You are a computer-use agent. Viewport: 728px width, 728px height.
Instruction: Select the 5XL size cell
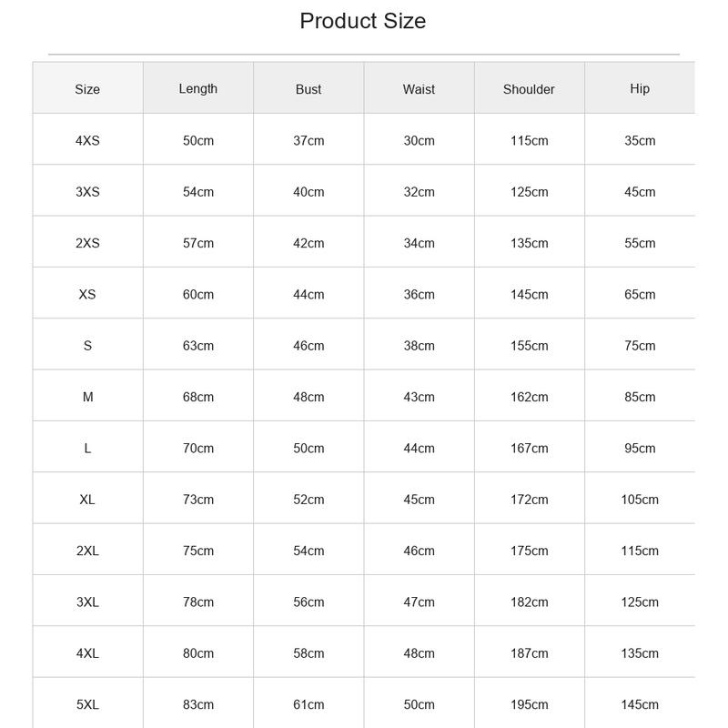click(x=87, y=704)
